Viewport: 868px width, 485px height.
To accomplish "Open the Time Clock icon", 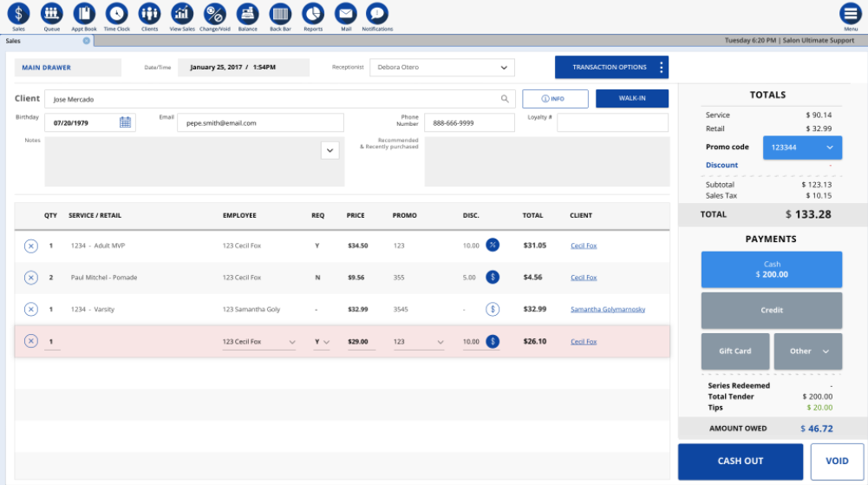I will pyautogui.click(x=117, y=13).
